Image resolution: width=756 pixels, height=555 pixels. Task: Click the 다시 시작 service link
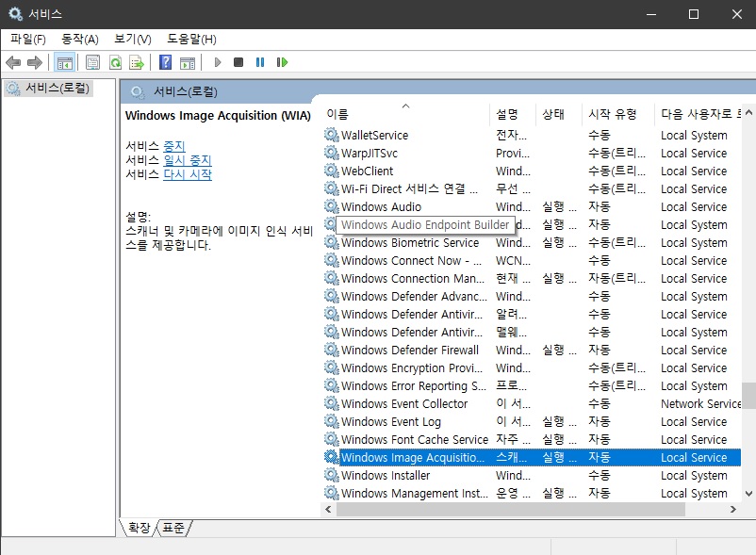(x=188, y=174)
